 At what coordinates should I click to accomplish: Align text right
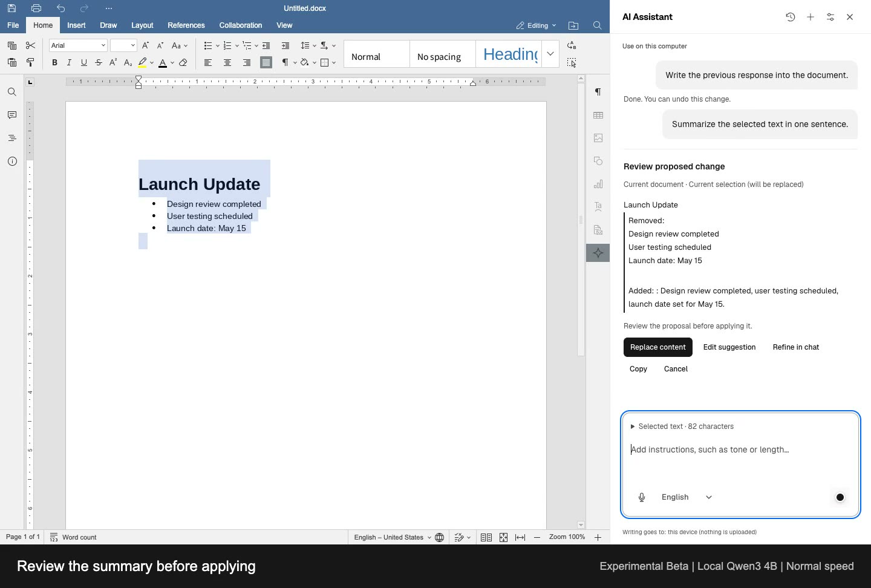tap(247, 62)
